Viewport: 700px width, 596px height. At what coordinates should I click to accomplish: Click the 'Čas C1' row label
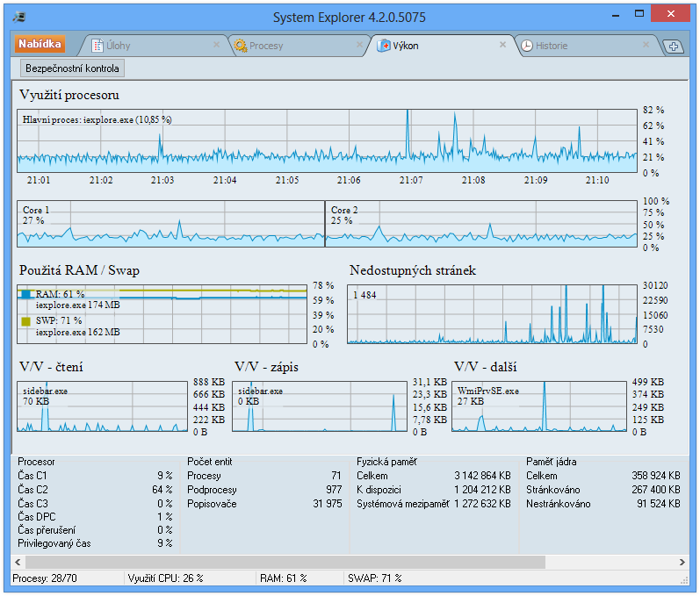pyautogui.click(x=32, y=476)
